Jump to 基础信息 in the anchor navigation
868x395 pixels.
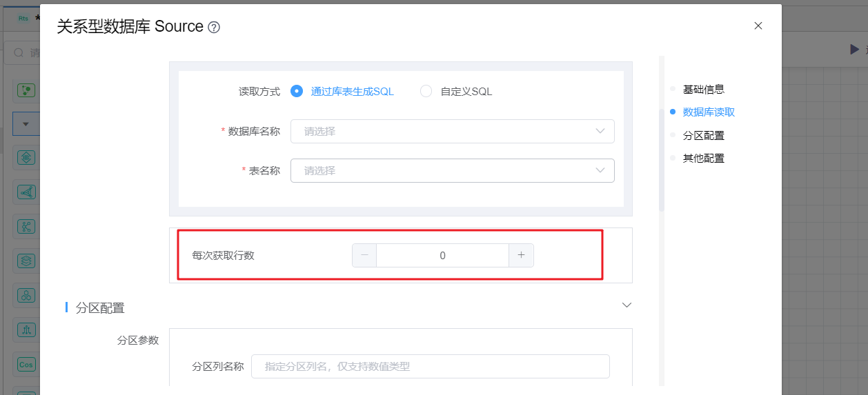click(x=703, y=89)
